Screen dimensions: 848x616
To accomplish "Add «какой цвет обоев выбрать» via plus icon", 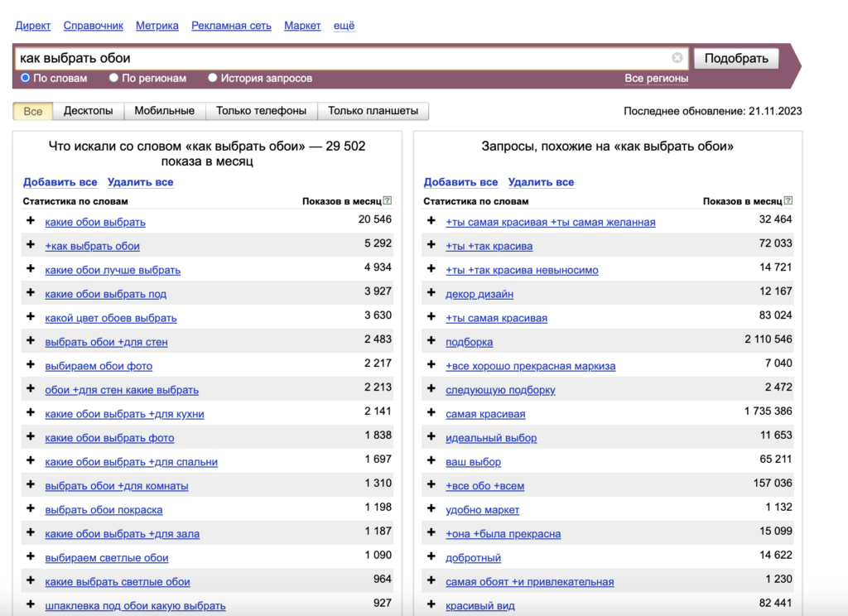I will pyautogui.click(x=31, y=317).
